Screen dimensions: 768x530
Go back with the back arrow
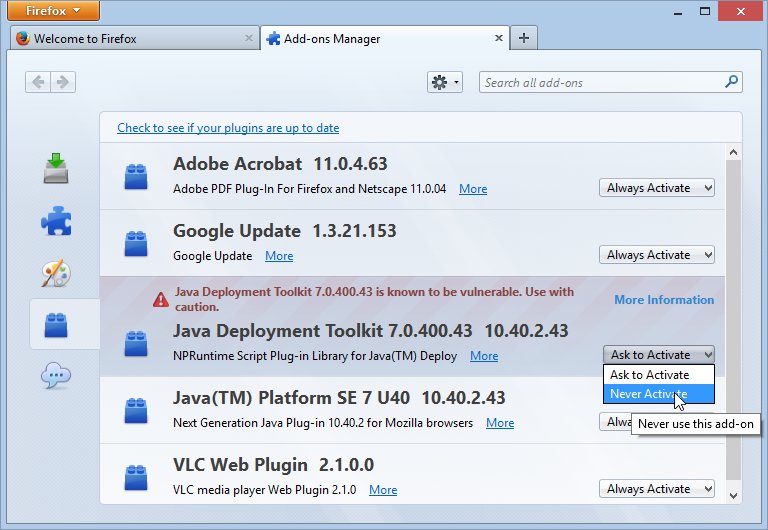coord(38,82)
